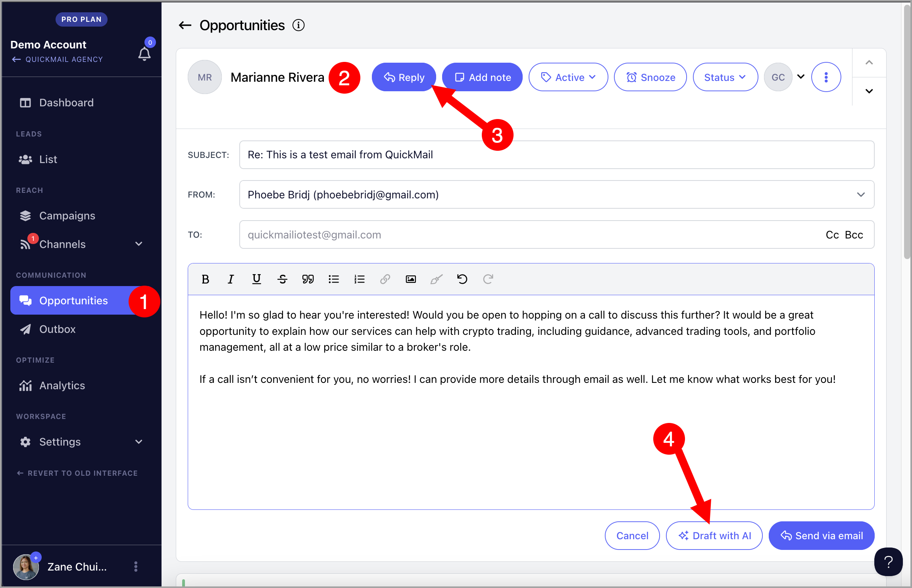Go back using the arrow beside Opportunities

185,25
